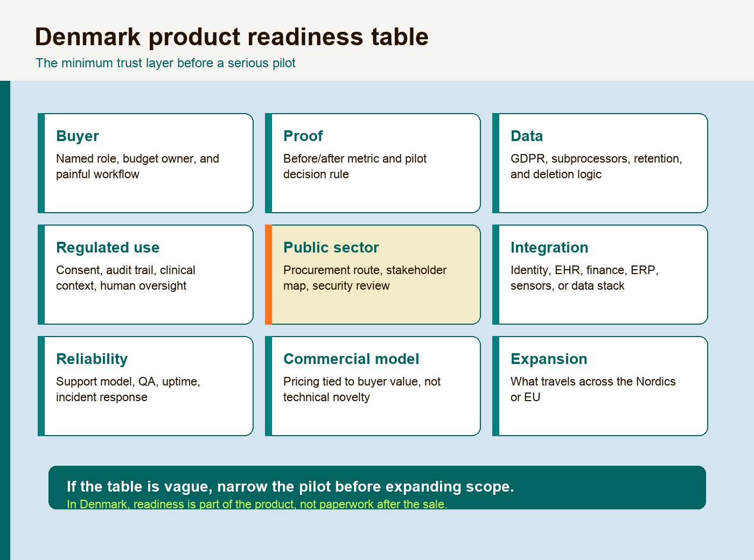This screenshot has width=754, height=560.
Task: Click the 'Expansion' card heading
Action: [x=549, y=359]
